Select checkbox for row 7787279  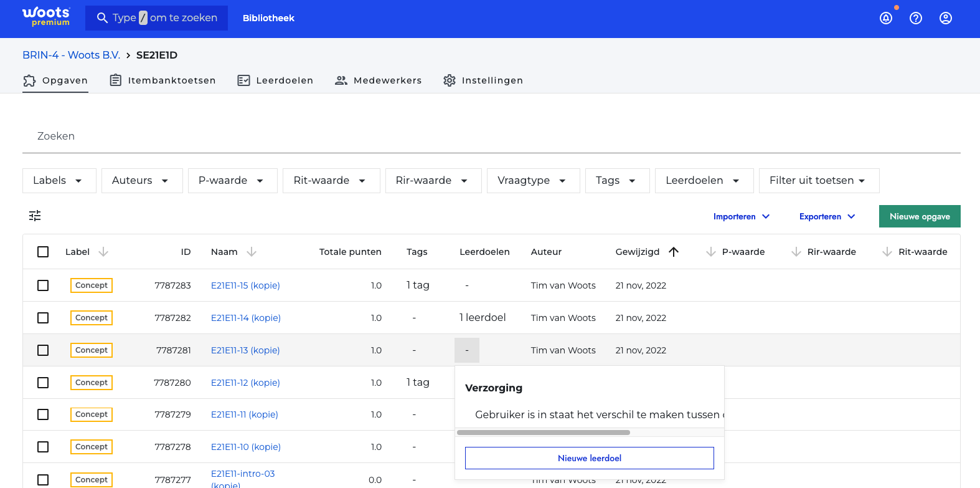click(x=43, y=414)
